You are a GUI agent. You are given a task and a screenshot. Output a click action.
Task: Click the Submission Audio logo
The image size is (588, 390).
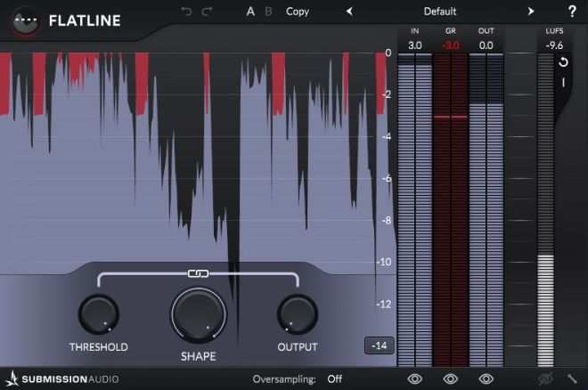(x=62, y=378)
